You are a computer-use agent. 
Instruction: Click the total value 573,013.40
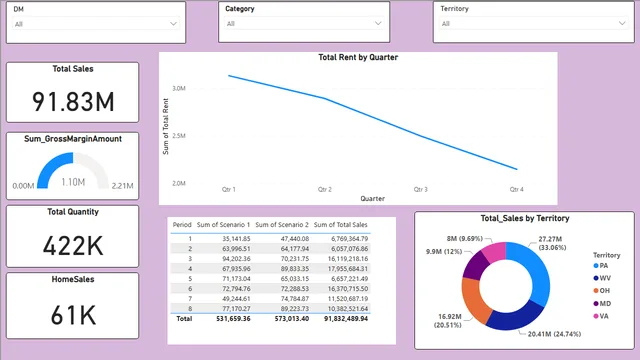click(x=291, y=319)
